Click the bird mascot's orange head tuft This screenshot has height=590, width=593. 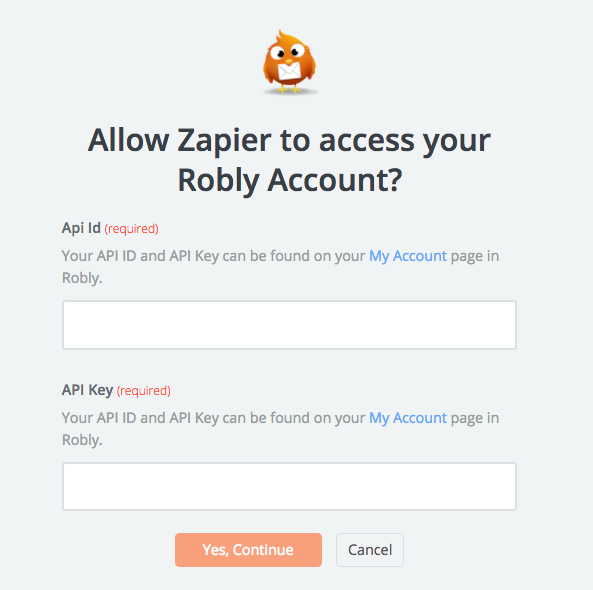pyautogui.click(x=283, y=37)
